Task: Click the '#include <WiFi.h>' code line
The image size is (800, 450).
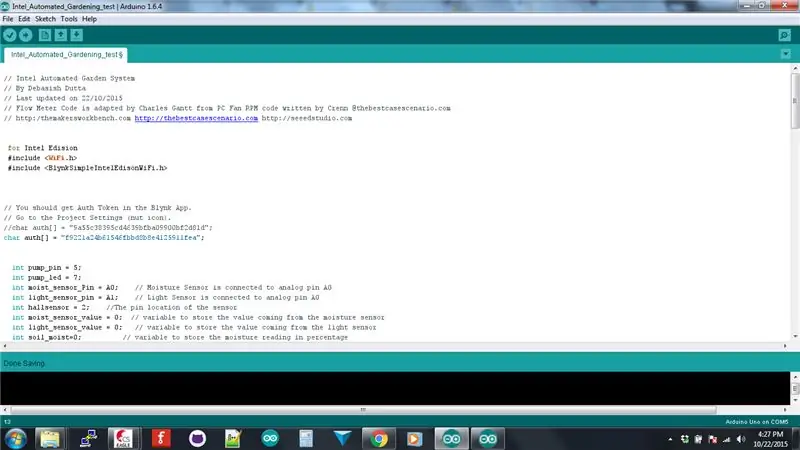Action: pos(42,158)
